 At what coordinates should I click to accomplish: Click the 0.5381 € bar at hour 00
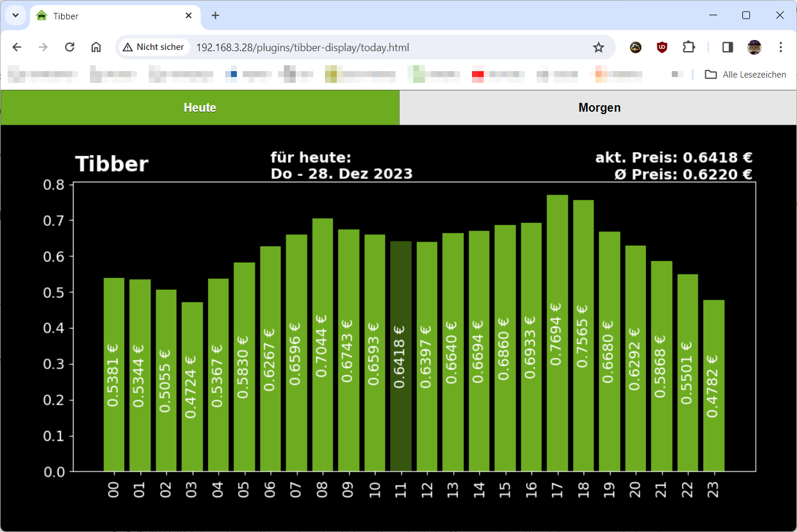point(114,374)
